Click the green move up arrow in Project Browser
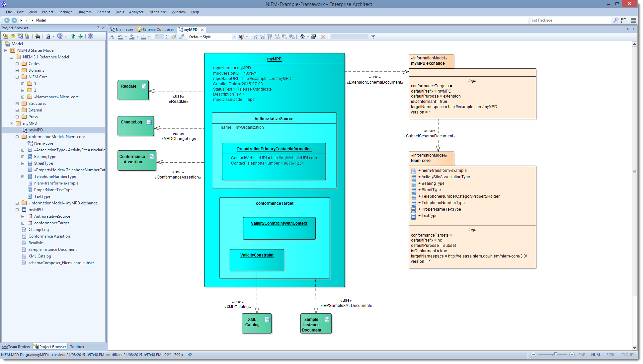 (73, 36)
